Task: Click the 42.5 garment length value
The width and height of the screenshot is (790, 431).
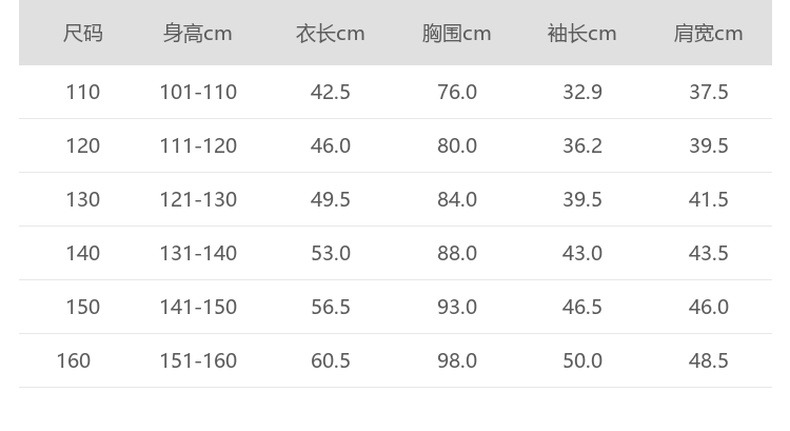Action: 330,92
